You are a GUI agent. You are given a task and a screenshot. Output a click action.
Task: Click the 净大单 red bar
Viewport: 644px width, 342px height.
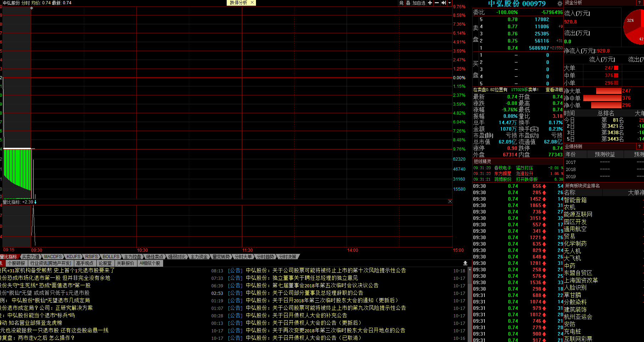[x=609, y=91]
